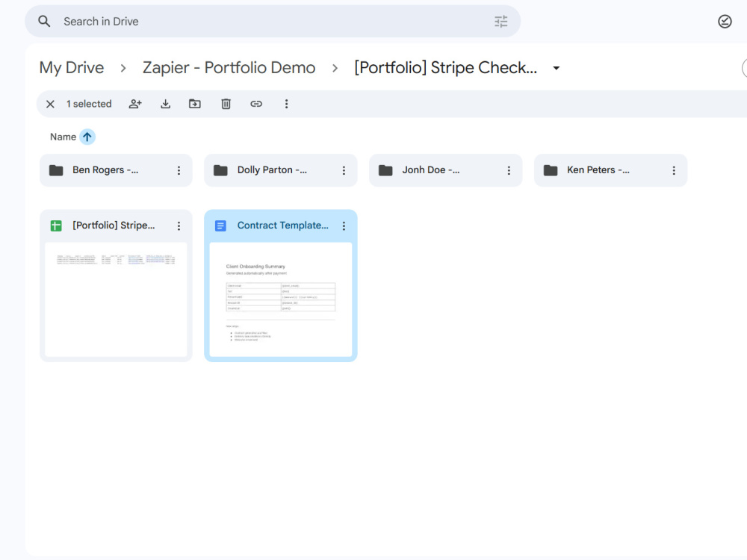Viewport: 747px width, 560px height.
Task: Share the selected file with people
Action: (x=135, y=104)
